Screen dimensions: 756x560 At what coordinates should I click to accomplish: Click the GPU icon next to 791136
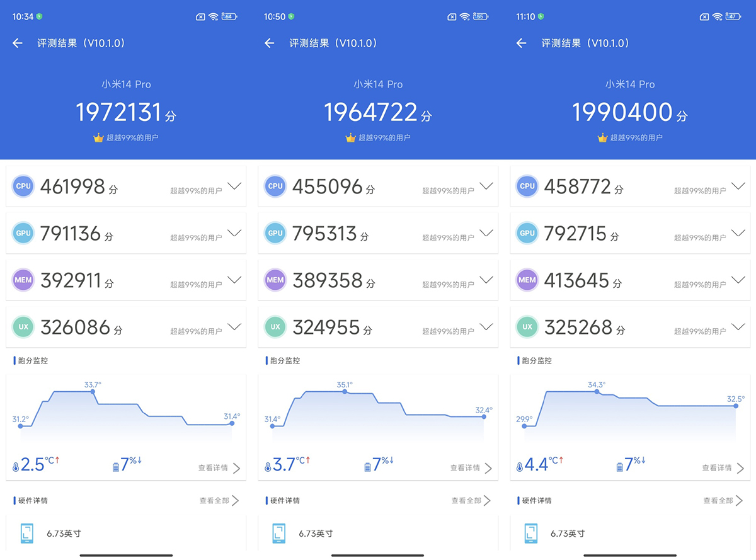23,233
